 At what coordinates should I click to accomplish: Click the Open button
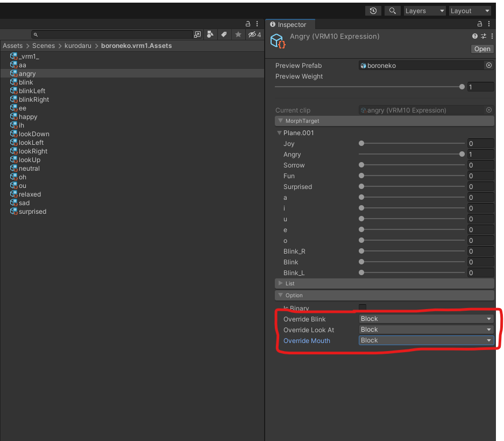pos(482,49)
